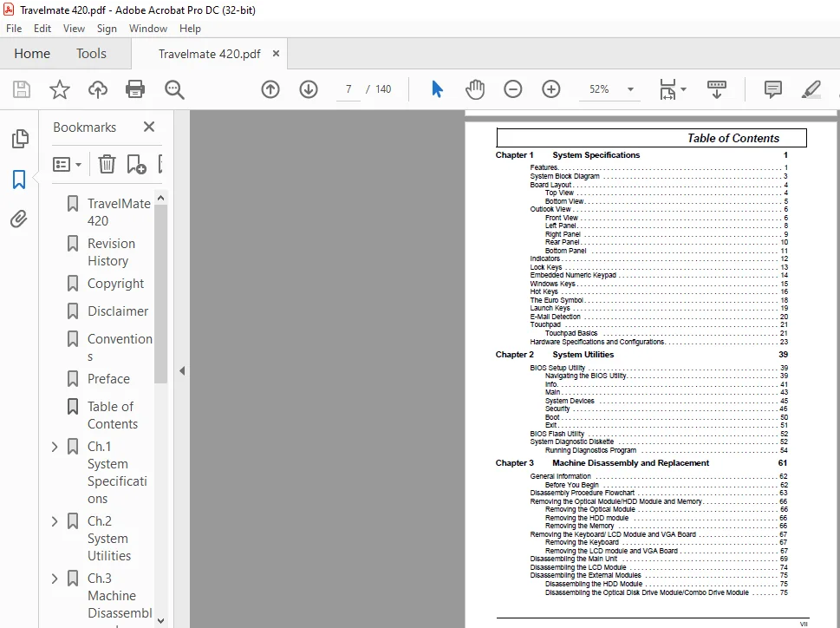Viewport: 840px width, 628px height.
Task: Open the Disclaimer bookmark
Action: point(118,311)
